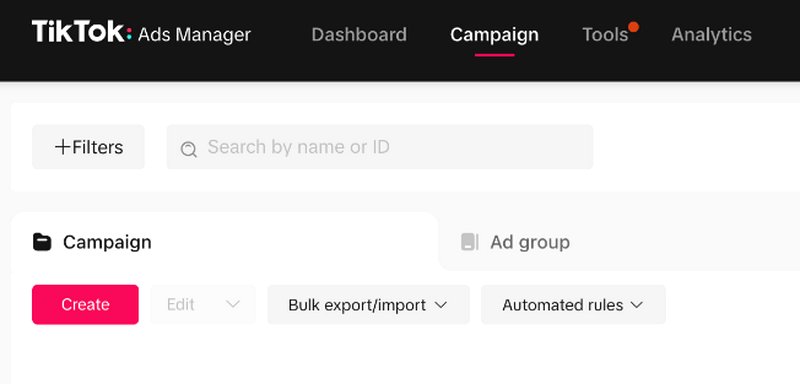The height and width of the screenshot is (384, 800).
Task: Click the orange notification dot on Tools
Action: pos(633,27)
